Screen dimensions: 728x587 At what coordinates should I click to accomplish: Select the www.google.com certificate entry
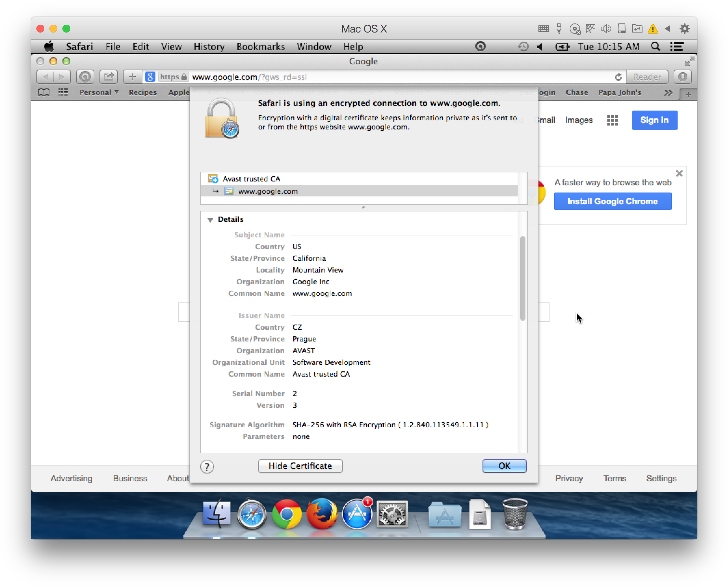[x=267, y=191]
